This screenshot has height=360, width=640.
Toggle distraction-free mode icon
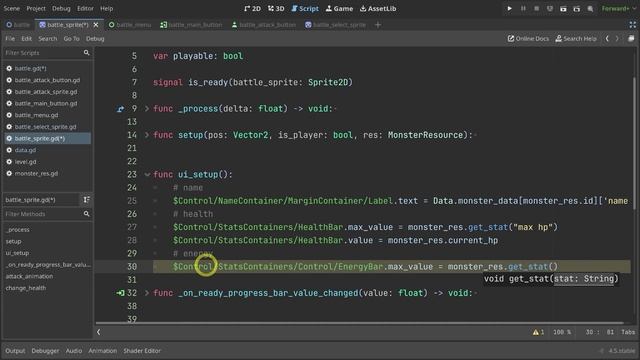click(632, 25)
